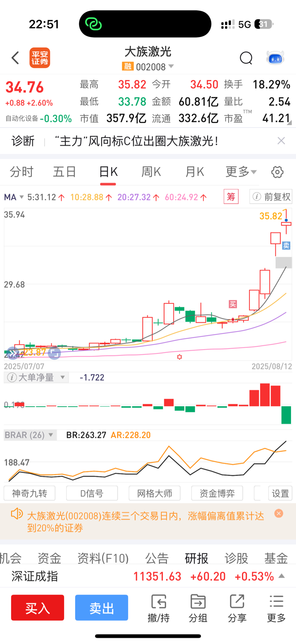Expand the BRAR (26) indicator dropdown
This screenshot has width=296, height=644.
(x=50, y=435)
